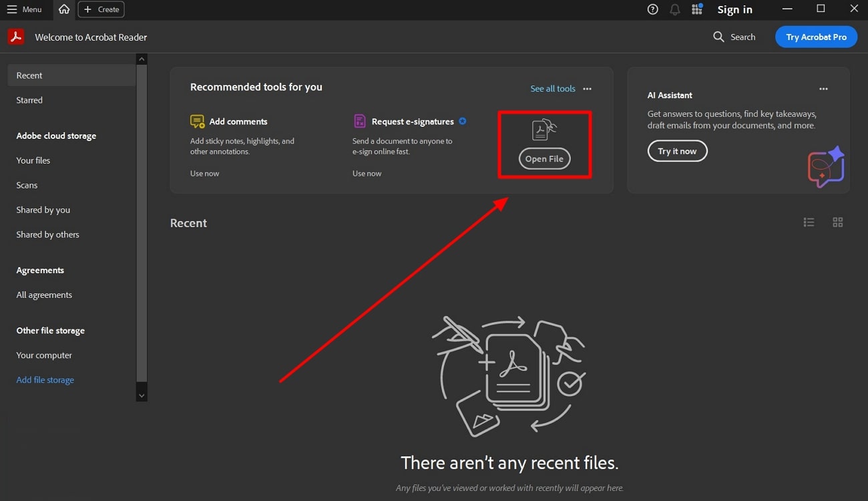Click the Open File button
The image size is (868, 501).
[544, 159]
